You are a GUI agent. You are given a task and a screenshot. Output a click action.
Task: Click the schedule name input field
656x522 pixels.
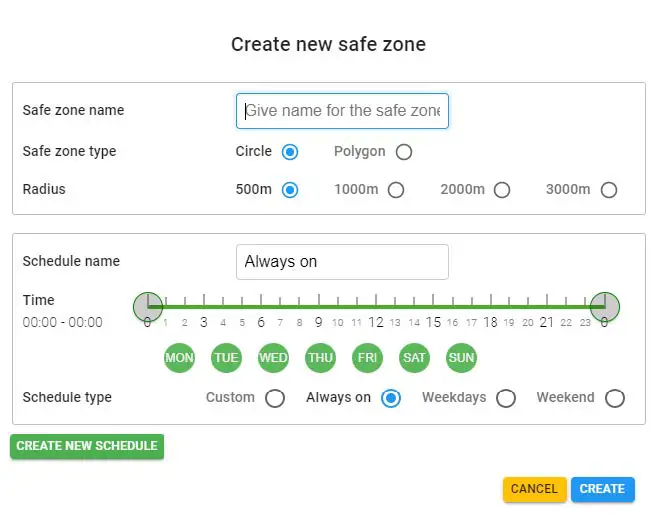point(342,262)
